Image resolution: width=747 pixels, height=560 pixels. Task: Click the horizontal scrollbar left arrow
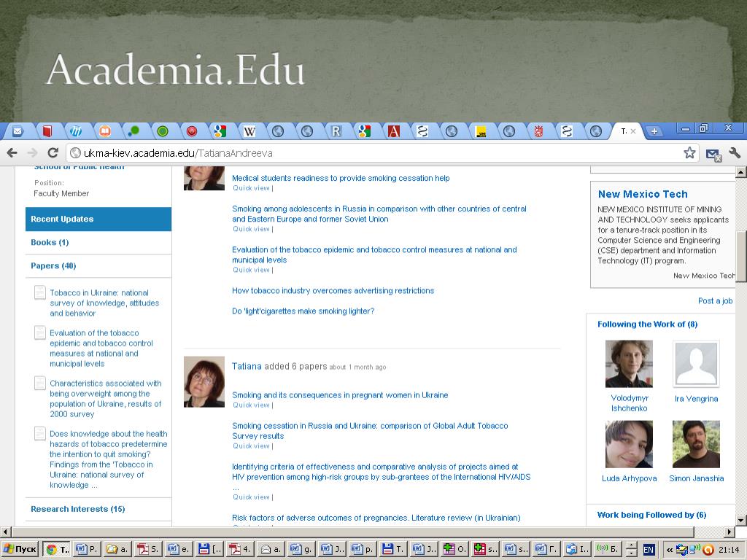(x=5, y=532)
